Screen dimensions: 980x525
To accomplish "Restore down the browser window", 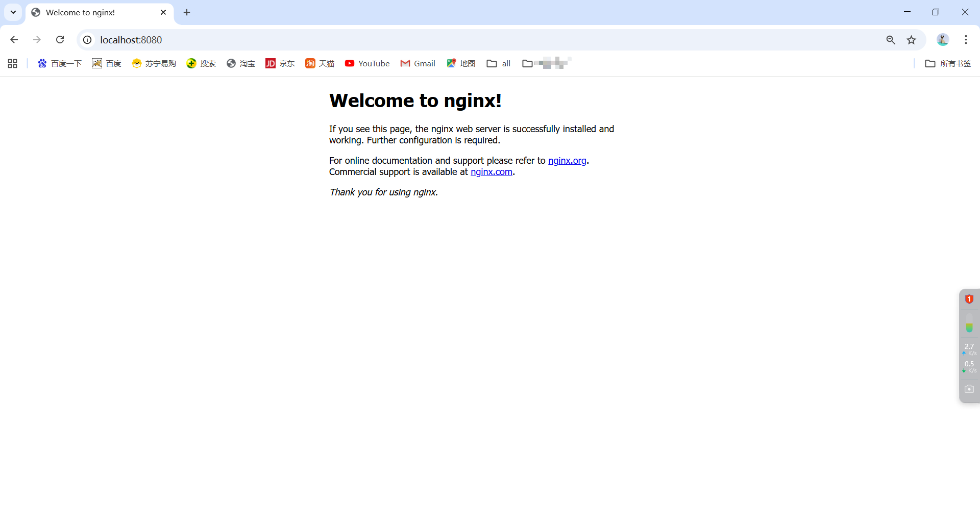I will tap(936, 12).
